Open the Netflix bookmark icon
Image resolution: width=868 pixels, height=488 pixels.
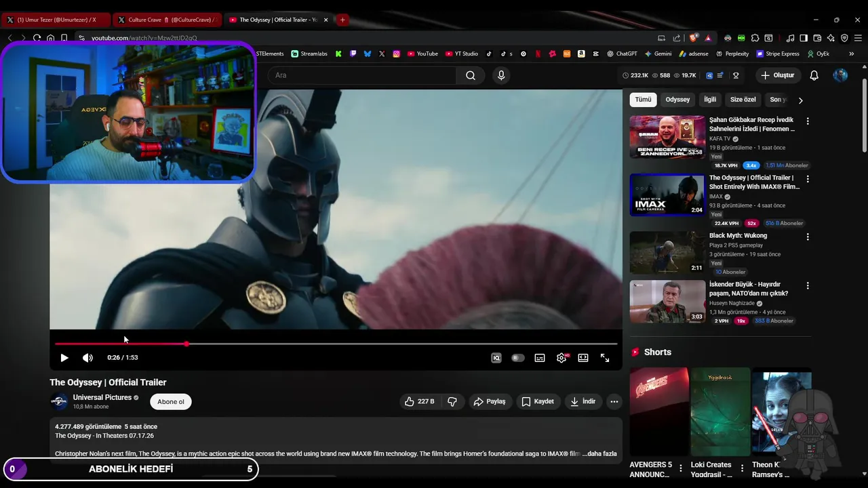[x=538, y=54]
